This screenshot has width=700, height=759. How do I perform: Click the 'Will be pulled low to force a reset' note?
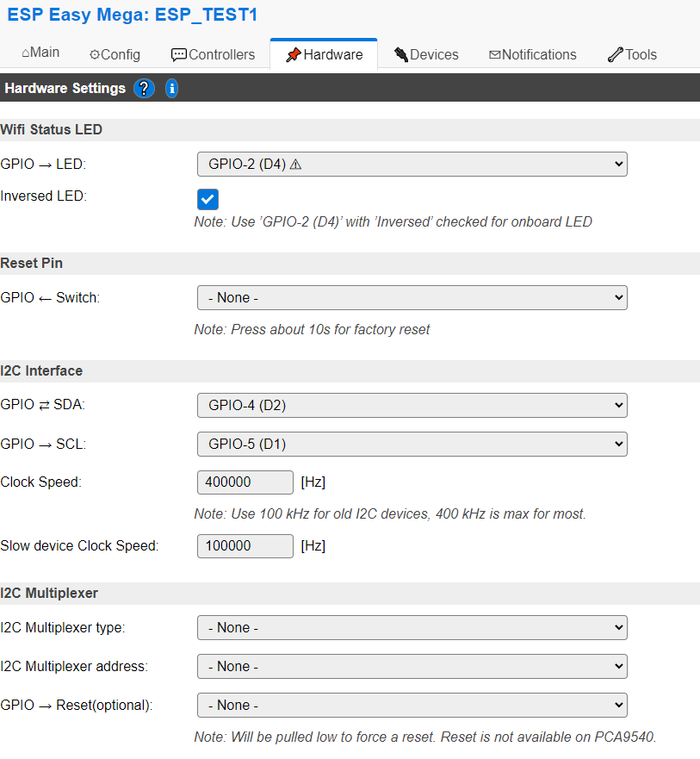[425, 737]
